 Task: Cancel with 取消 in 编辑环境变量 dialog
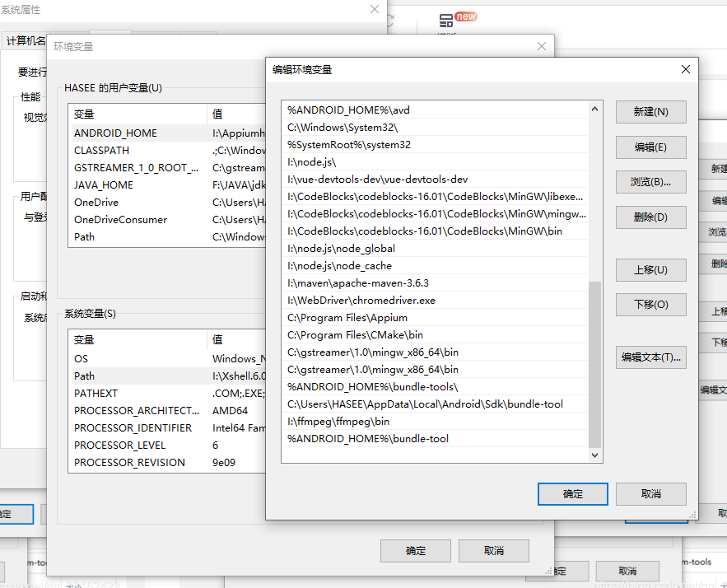coord(650,494)
